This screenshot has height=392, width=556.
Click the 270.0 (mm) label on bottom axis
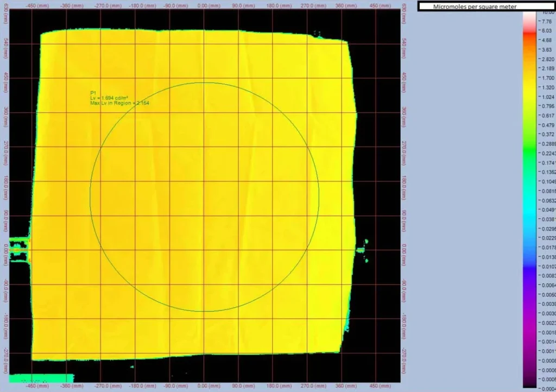tap(306, 386)
